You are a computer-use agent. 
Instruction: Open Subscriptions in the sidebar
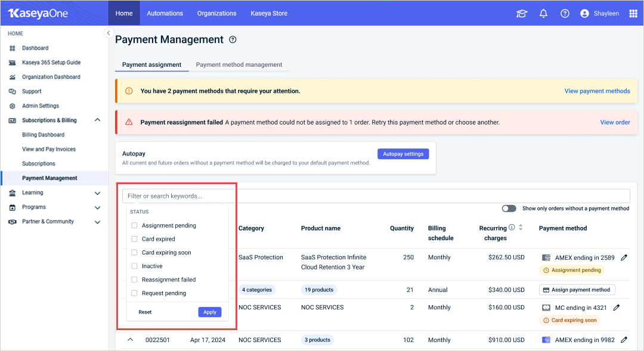click(39, 163)
